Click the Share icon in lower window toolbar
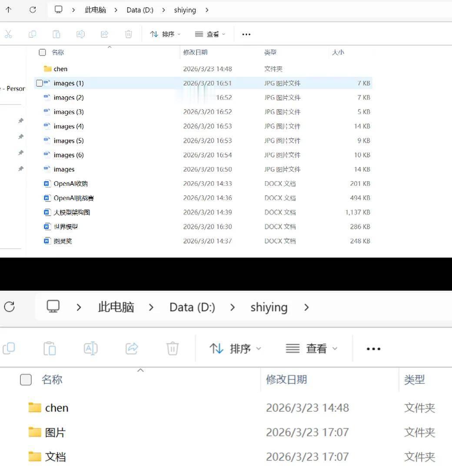452x476 pixels. pyautogui.click(x=132, y=348)
